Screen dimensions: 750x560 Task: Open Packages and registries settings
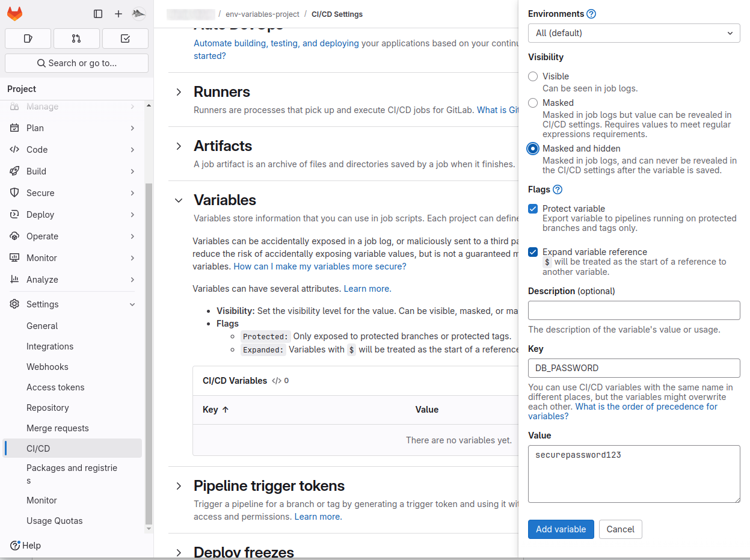pyautogui.click(x=72, y=475)
